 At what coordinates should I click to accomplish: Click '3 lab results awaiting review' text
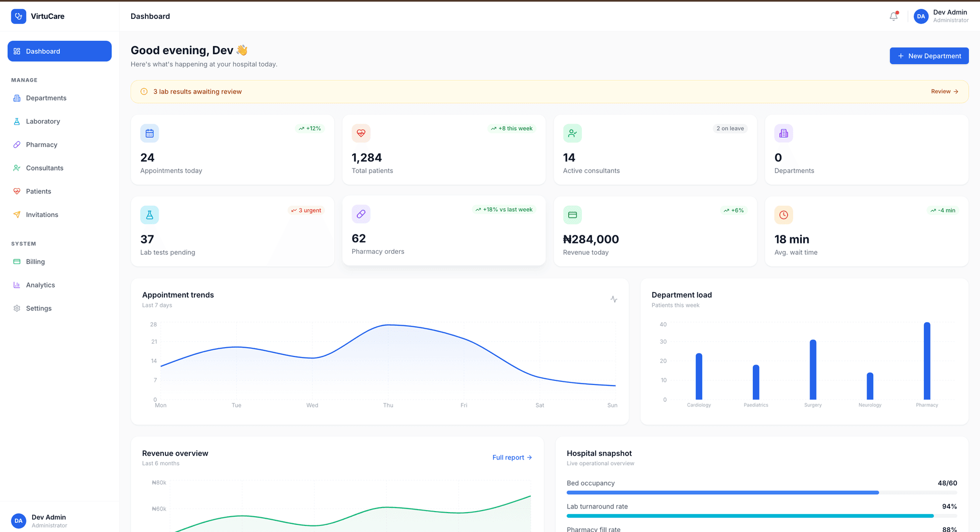pos(198,92)
